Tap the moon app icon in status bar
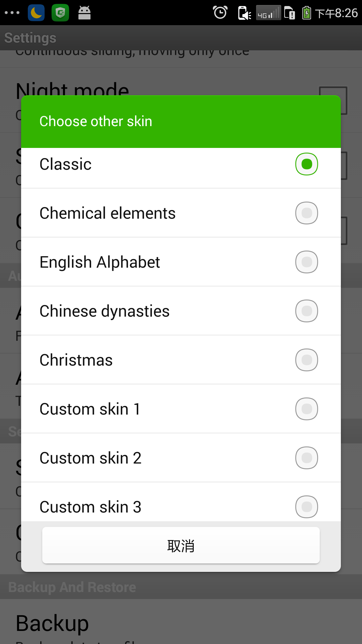Viewport: 362px width, 644px height. point(36,13)
